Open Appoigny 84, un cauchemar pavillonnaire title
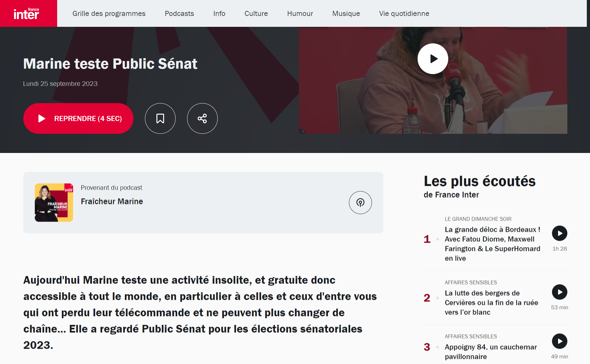 coord(491,352)
